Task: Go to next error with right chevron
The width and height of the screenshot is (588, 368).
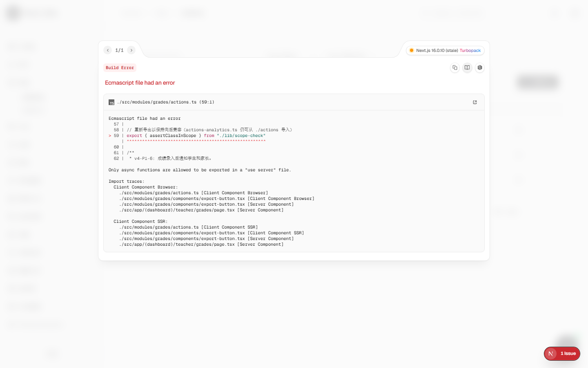Action: (131, 50)
